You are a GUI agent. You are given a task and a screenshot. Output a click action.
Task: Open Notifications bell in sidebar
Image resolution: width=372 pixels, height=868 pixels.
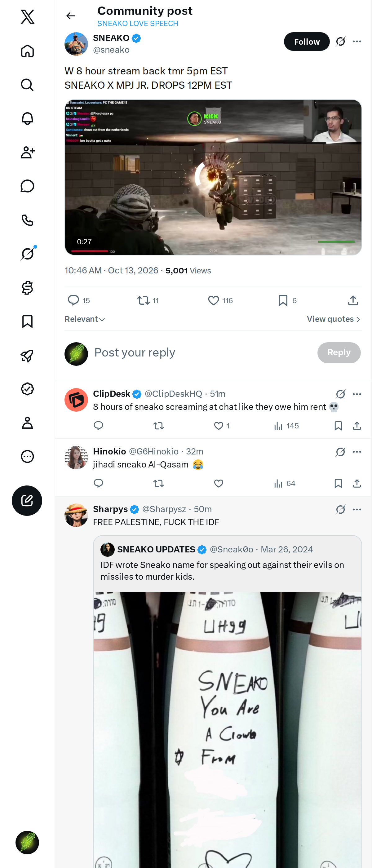pyautogui.click(x=27, y=119)
